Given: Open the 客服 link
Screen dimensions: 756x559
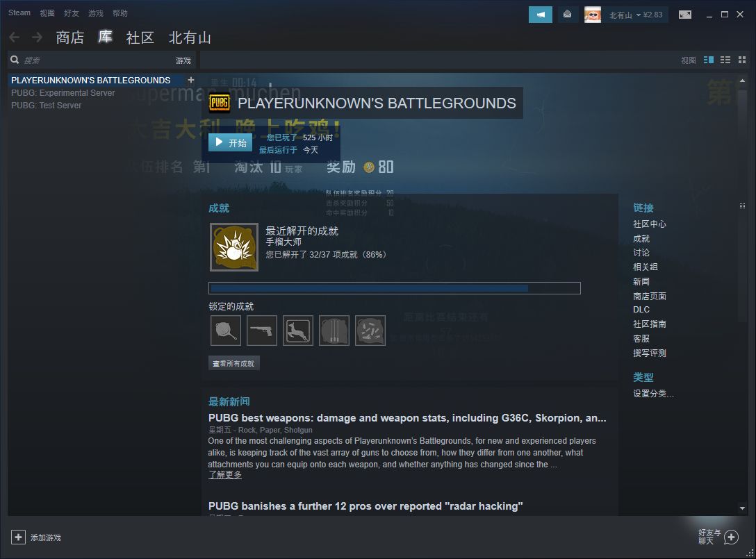Looking at the screenshot, I should 641,338.
